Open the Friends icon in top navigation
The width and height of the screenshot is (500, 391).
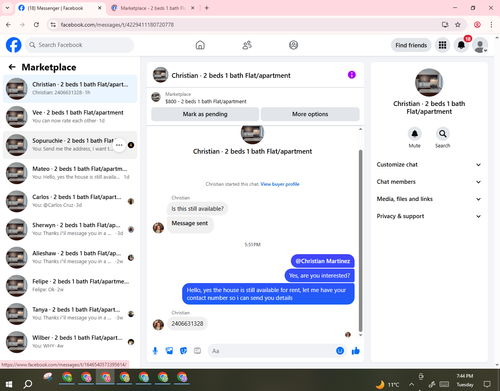coord(247,45)
